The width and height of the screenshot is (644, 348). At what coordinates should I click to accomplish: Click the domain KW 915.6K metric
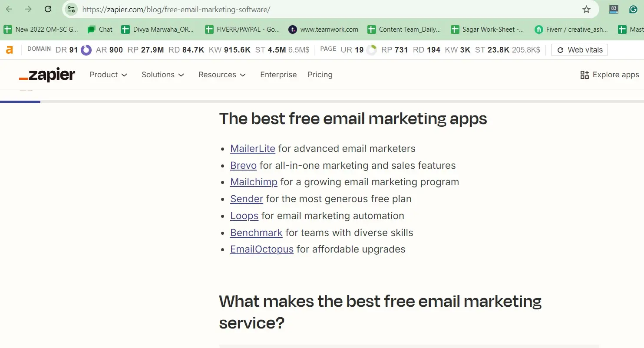pyautogui.click(x=230, y=50)
